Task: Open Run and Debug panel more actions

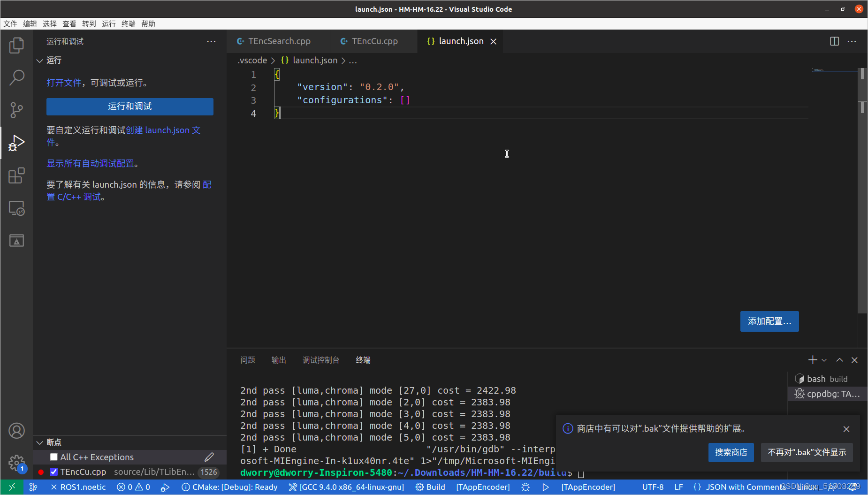Action: click(211, 41)
